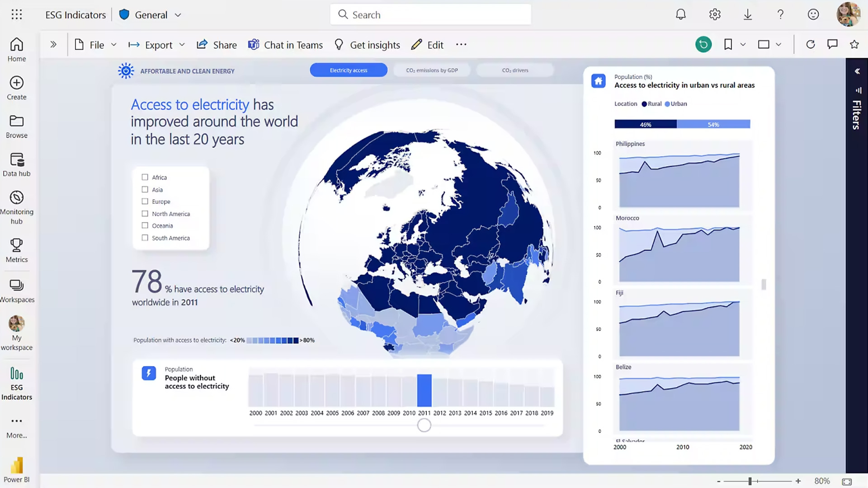Click the Get insights button
The height and width of the screenshot is (488, 868).
[x=367, y=44]
